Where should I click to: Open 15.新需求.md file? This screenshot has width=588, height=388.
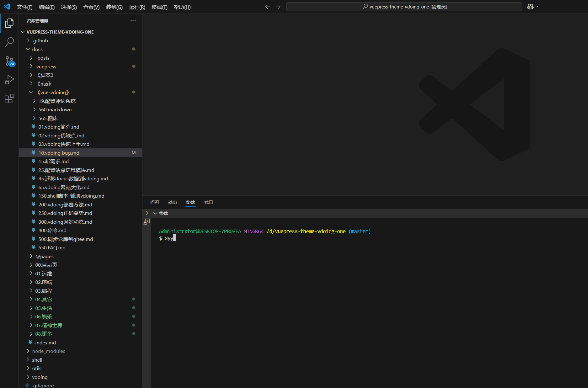tap(80, 161)
